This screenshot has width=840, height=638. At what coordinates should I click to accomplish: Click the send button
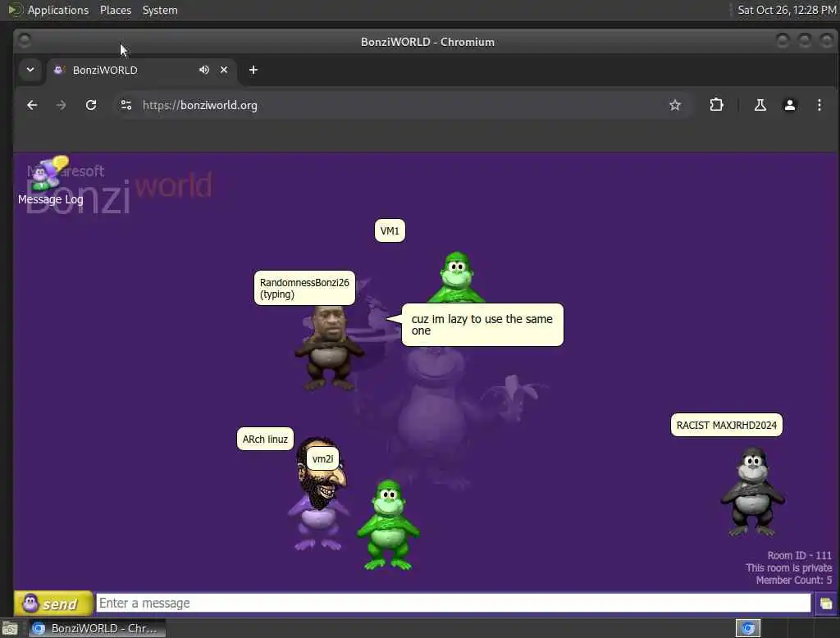(53, 604)
